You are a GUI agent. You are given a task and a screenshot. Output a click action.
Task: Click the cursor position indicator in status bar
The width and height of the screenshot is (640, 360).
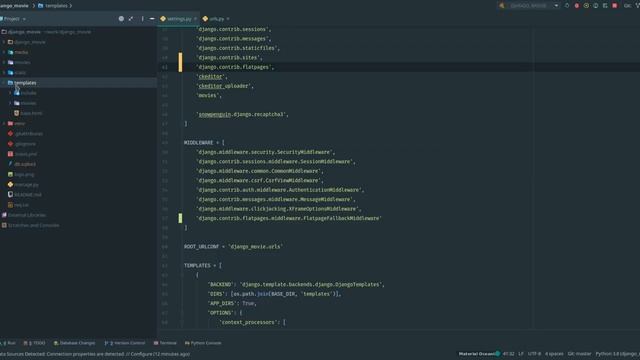(509, 354)
